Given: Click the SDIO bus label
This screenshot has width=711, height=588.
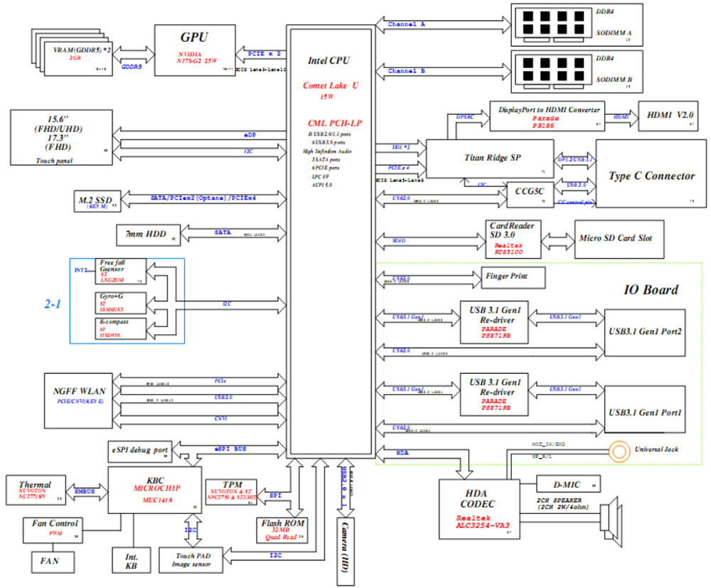Looking at the screenshot, I should [x=399, y=240].
